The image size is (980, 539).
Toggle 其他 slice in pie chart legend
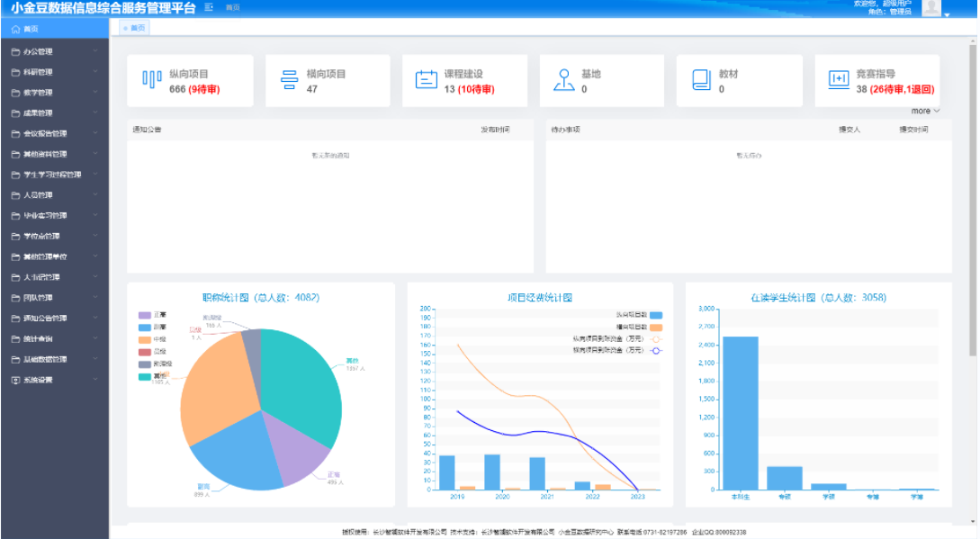[x=144, y=377]
